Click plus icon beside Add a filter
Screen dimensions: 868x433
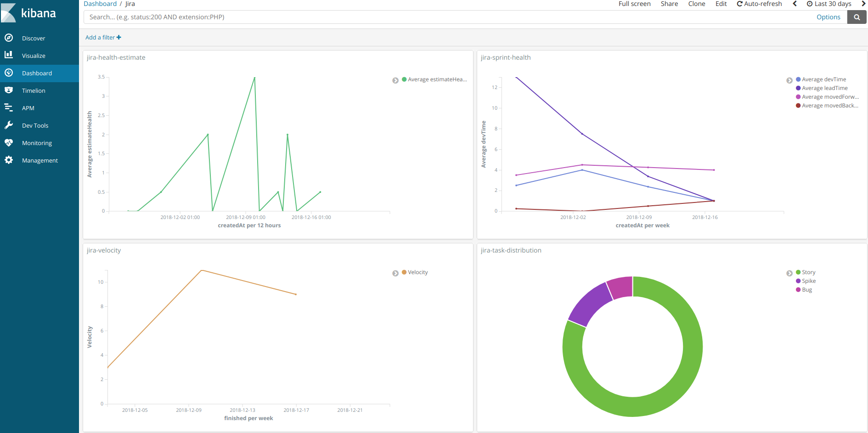119,37
